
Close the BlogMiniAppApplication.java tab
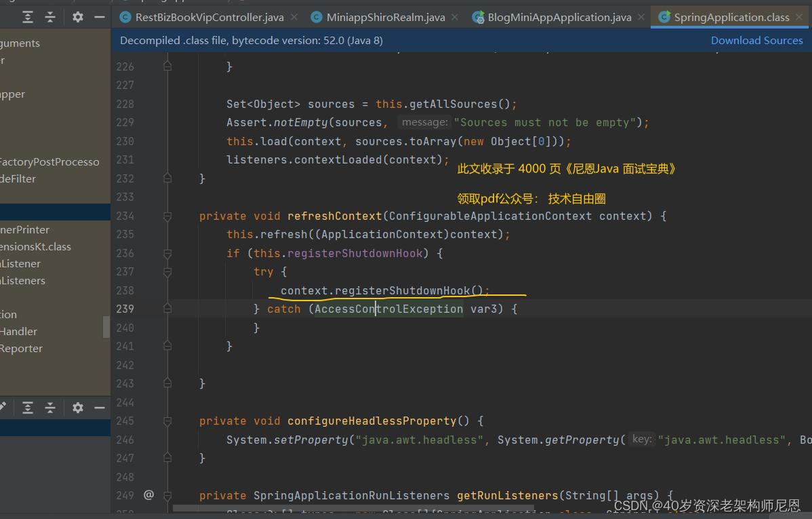click(x=642, y=17)
